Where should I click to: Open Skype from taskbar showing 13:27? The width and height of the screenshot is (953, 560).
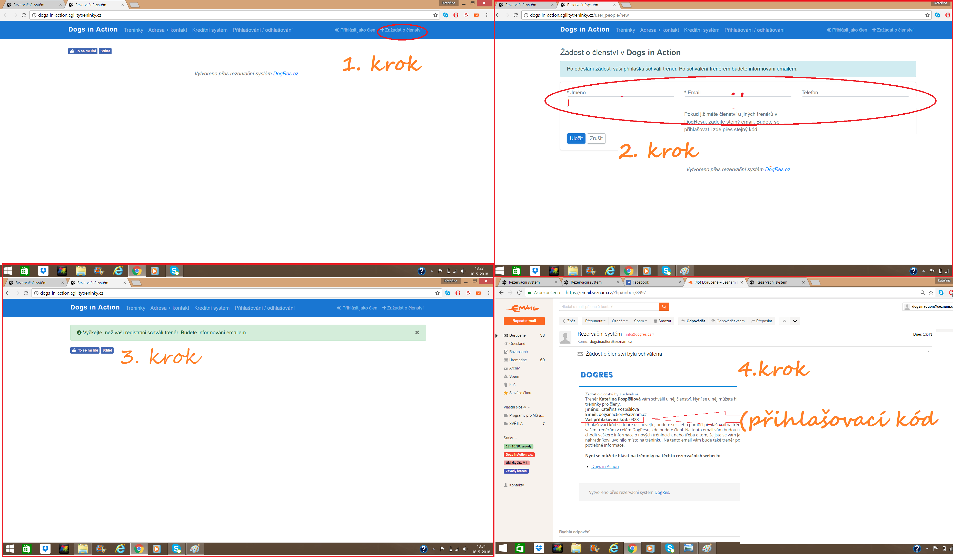[x=174, y=271]
